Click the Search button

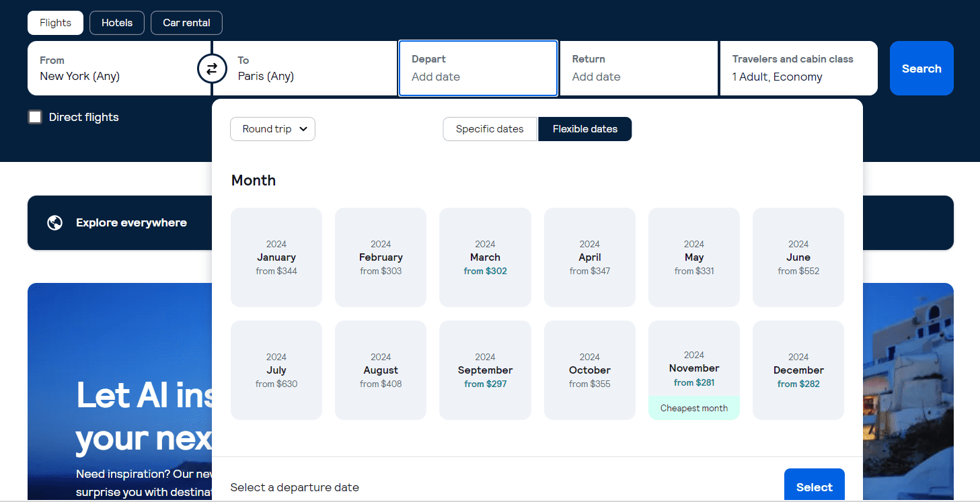pyautogui.click(x=921, y=68)
